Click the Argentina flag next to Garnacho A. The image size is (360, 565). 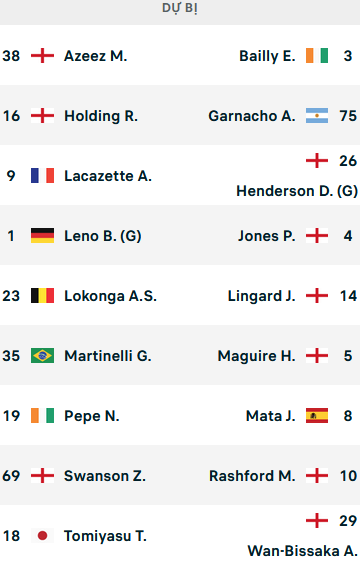[317, 116]
